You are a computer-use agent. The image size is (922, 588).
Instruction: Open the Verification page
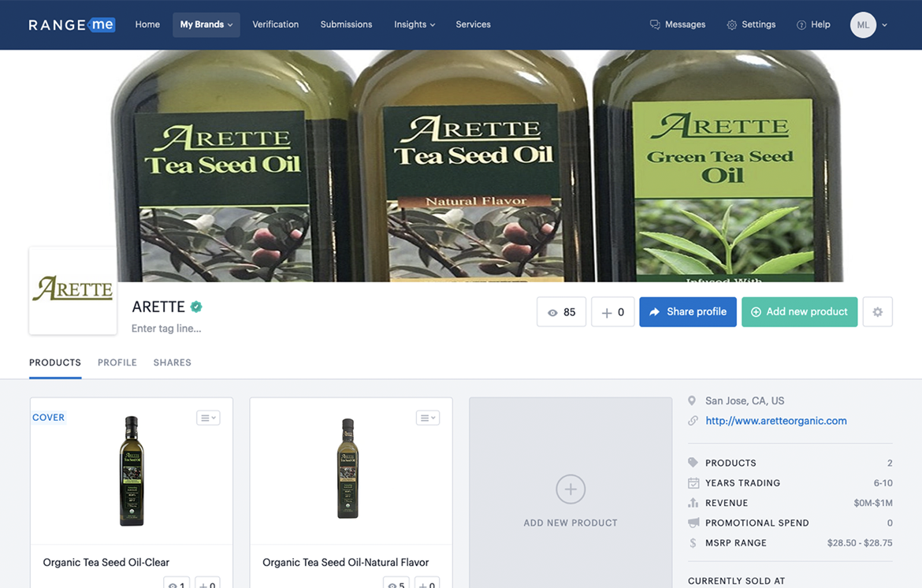coord(275,24)
